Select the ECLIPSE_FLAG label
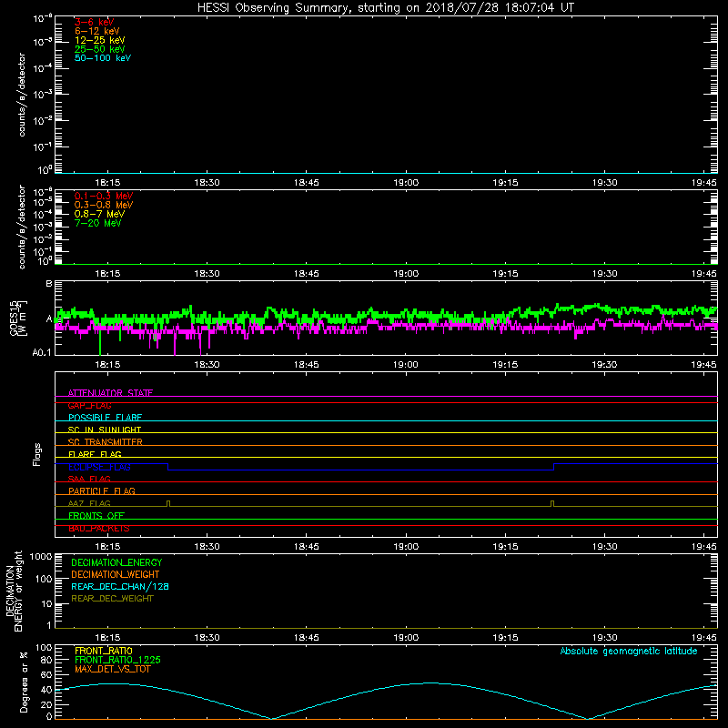728x728 pixels. tap(99, 467)
